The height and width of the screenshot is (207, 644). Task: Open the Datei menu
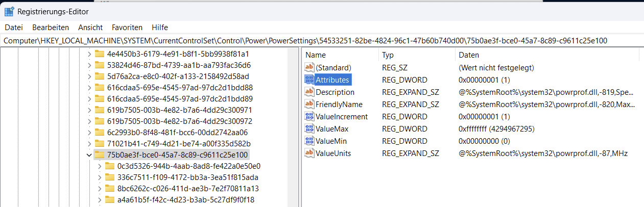pyautogui.click(x=14, y=27)
